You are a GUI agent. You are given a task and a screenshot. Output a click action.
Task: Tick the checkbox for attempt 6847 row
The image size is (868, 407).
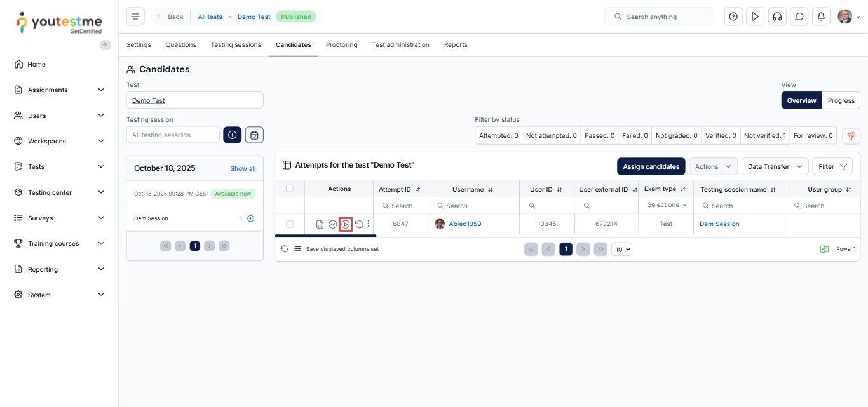[290, 224]
